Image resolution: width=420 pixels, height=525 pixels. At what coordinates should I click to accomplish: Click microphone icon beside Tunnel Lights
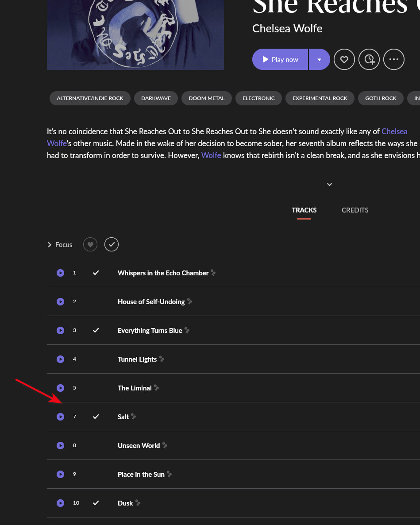[162, 359]
